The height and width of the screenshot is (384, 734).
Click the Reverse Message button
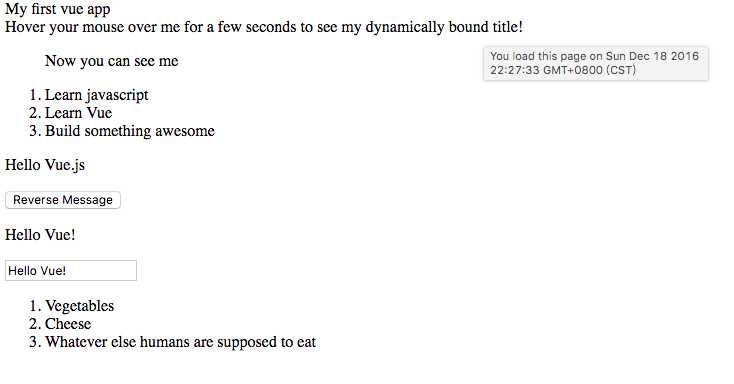pyautogui.click(x=63, y=200)
